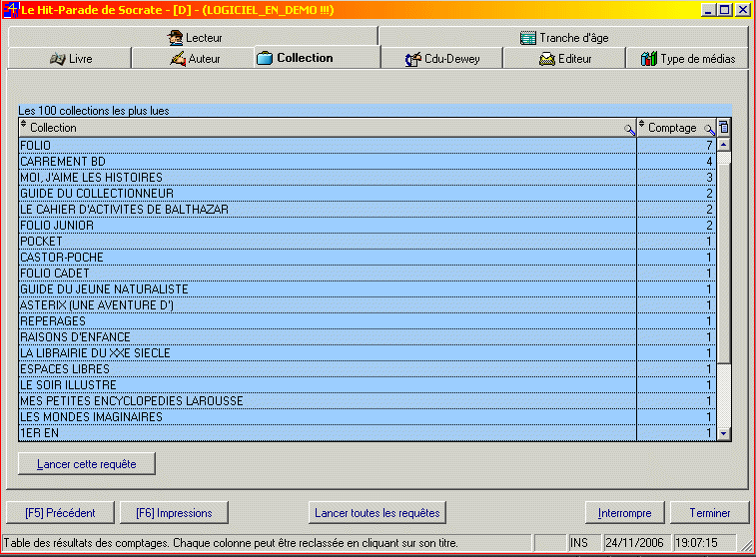Click the time 19:07:15 in status bar
This screenshot has height=557, width=756.
coord(704,543)
